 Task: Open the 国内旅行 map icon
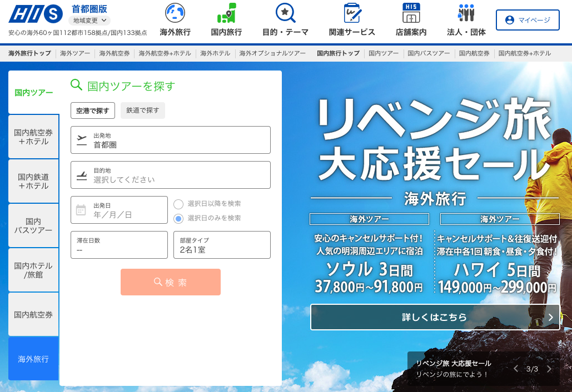click(227, 13)
